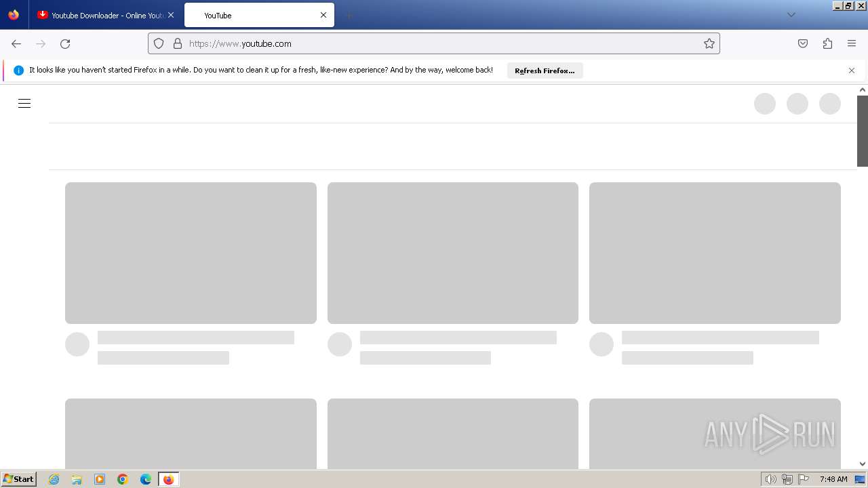The height and width of the screenshot is (488, 868).
Task: Open the Firefox extensions menu
Action: (827, 43)
